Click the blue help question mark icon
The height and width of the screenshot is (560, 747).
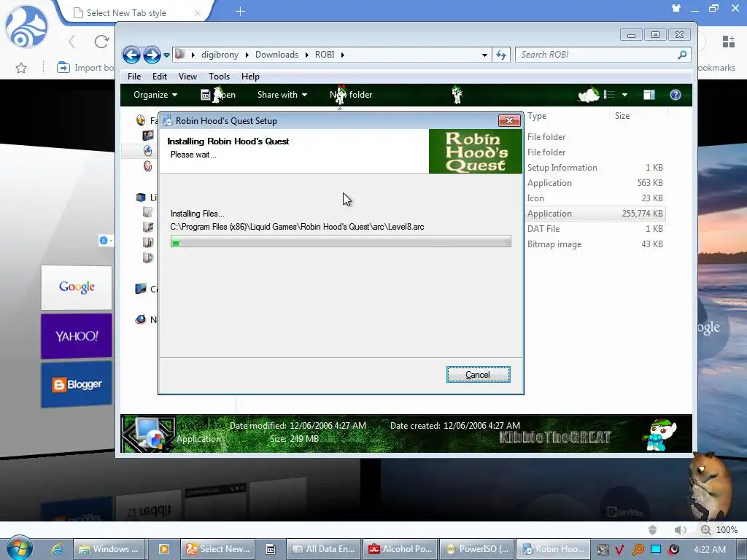point(675,95)
